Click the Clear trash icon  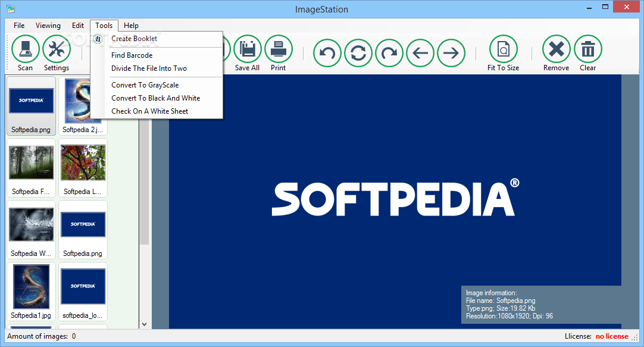pos(587,49)
